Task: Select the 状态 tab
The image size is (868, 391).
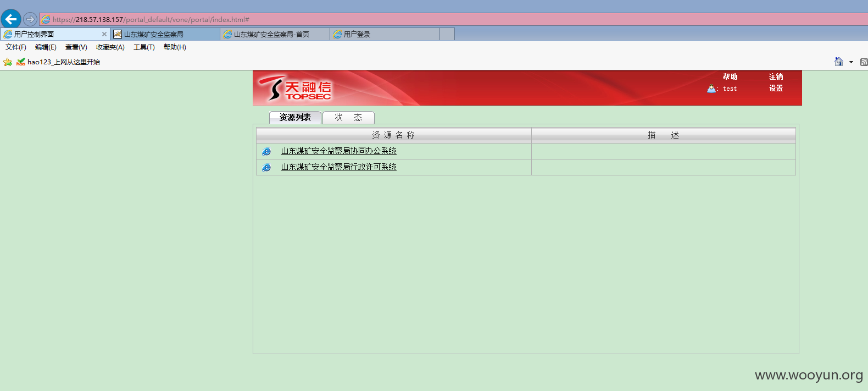Action: (348, 118)
